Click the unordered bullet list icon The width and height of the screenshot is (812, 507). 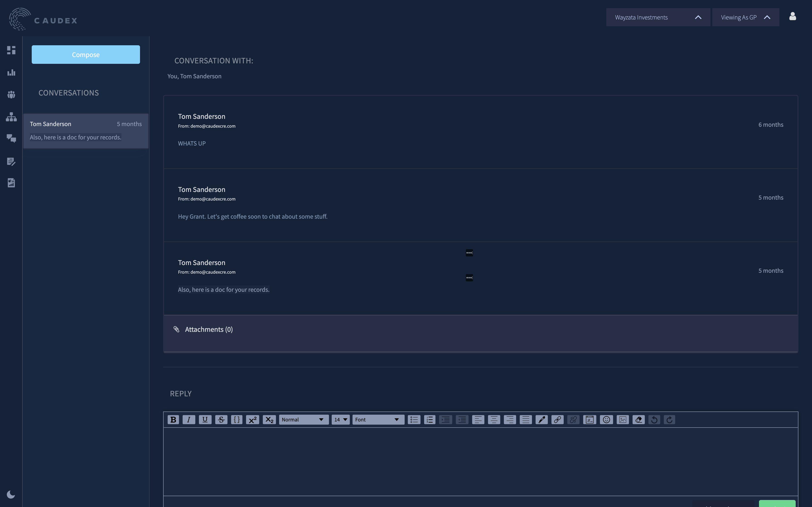[414, 419]
